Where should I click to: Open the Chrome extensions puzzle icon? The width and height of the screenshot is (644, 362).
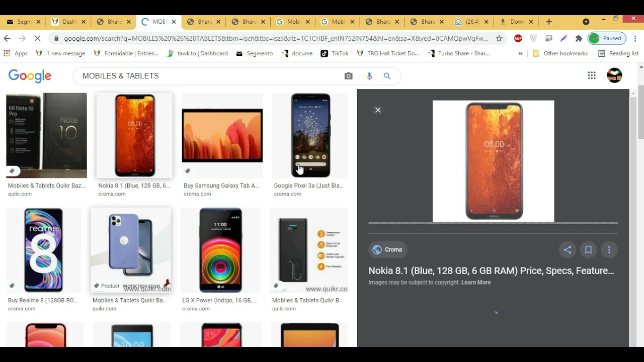coord(579,38)
